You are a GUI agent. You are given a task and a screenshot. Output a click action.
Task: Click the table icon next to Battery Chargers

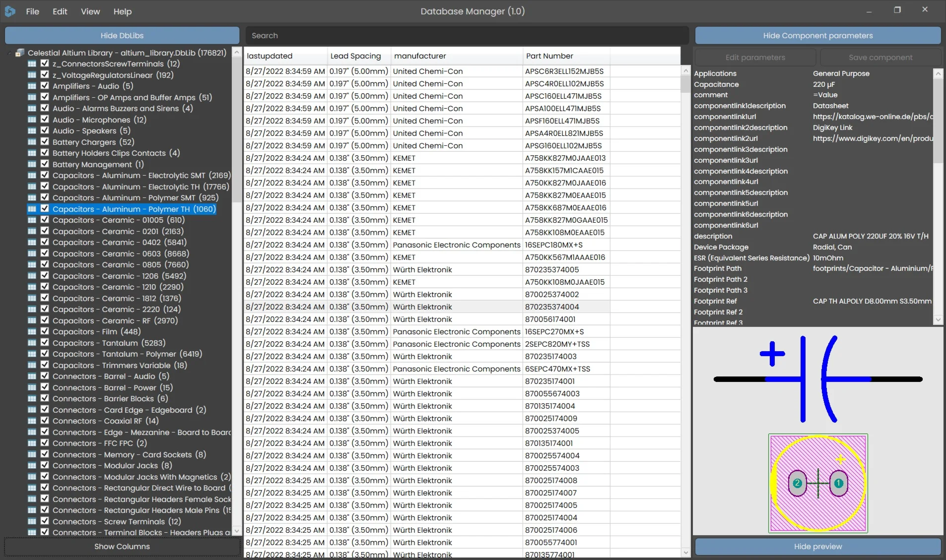32,142
